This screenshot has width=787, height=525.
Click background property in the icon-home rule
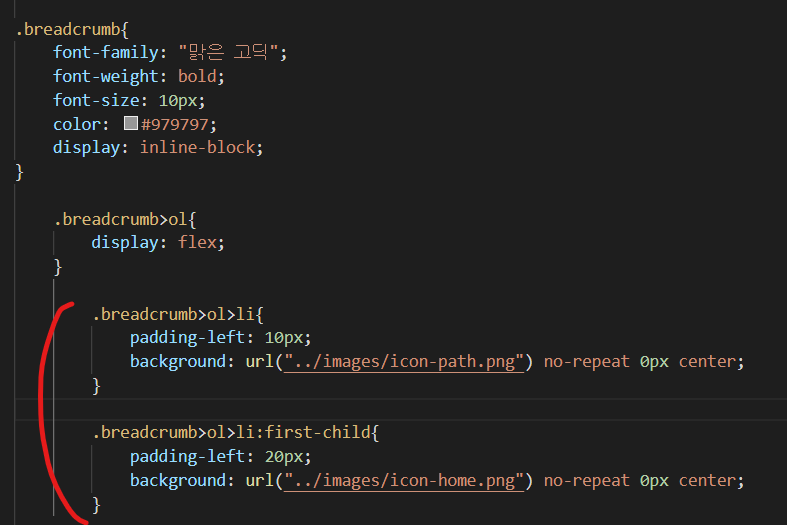click(x=178, y=480)
